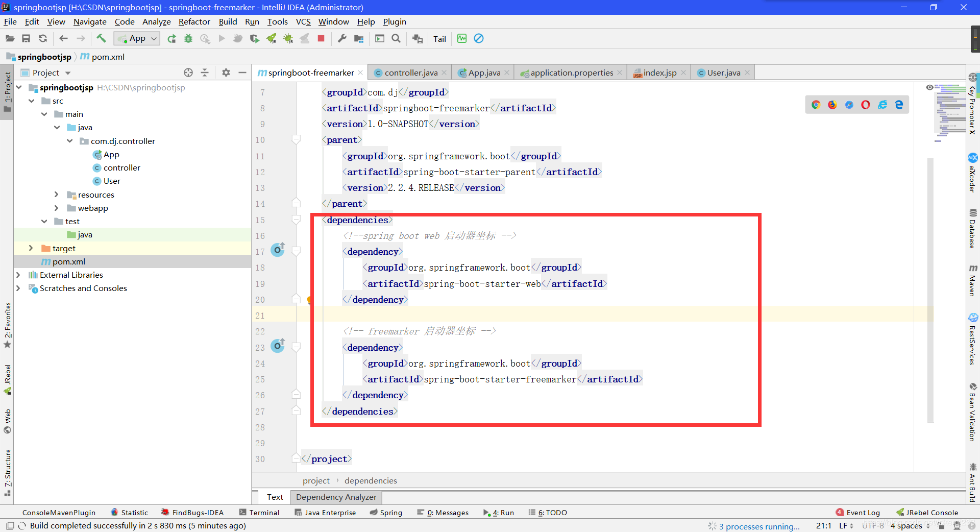Click the editor vertical scrollbar

(x=930, y=290)
